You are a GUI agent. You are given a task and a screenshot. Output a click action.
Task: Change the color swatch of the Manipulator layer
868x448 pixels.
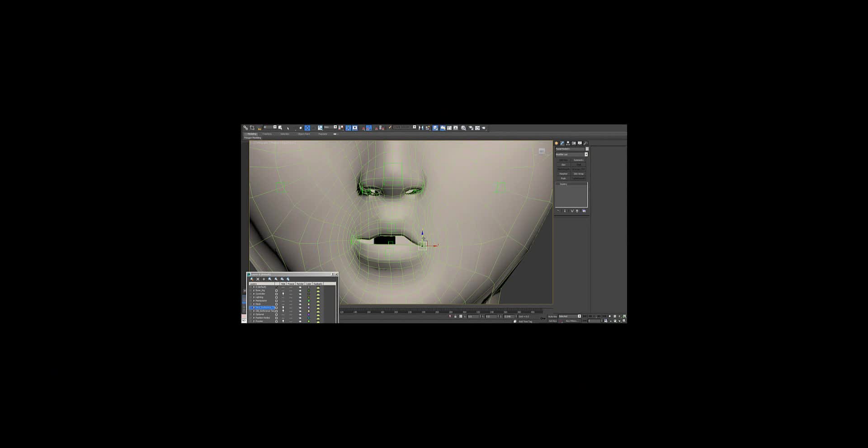(308, 301)
